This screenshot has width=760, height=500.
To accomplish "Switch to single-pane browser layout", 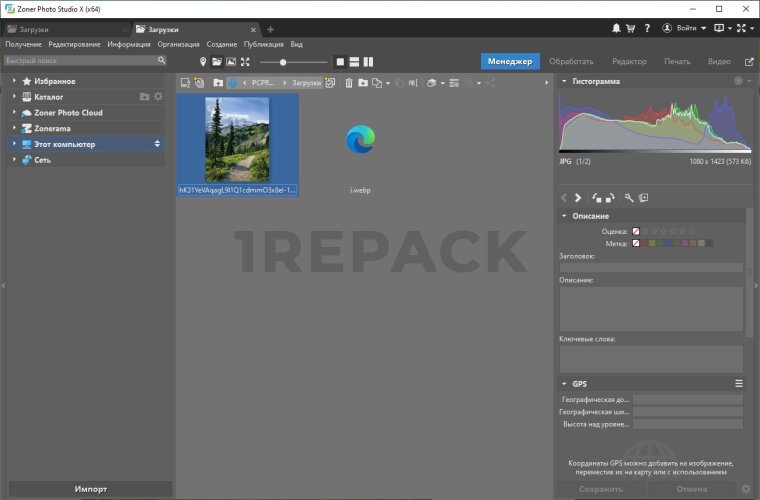I will pyautogui.click(x=340, y=62).
